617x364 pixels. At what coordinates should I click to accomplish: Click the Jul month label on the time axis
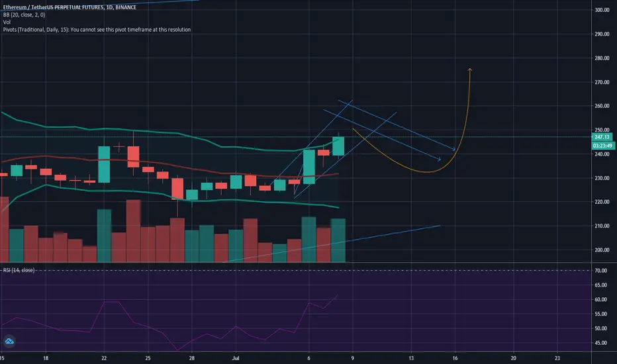point(236,358)
